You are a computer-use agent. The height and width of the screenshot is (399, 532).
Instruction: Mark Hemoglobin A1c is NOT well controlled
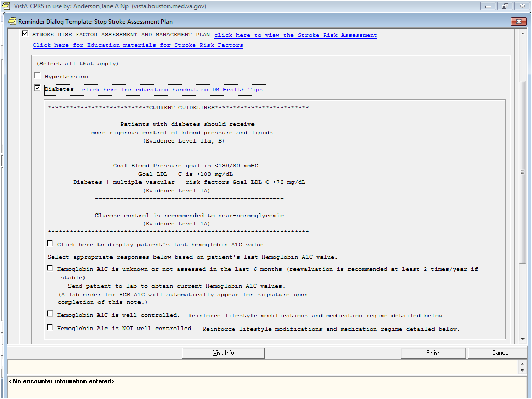point(50,327)
